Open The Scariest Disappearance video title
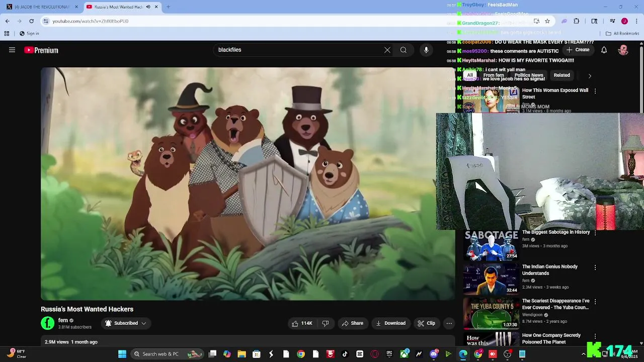 pos(555,304)
